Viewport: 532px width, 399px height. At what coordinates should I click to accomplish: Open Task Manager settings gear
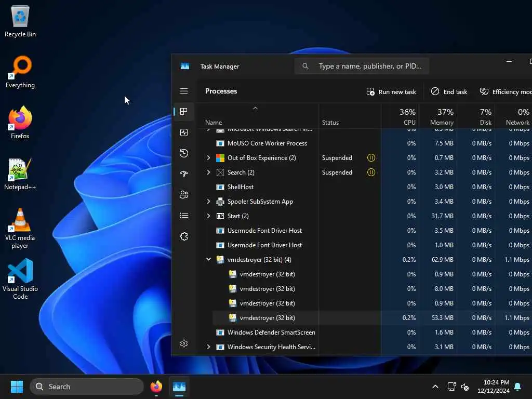(x=184, y=343)
